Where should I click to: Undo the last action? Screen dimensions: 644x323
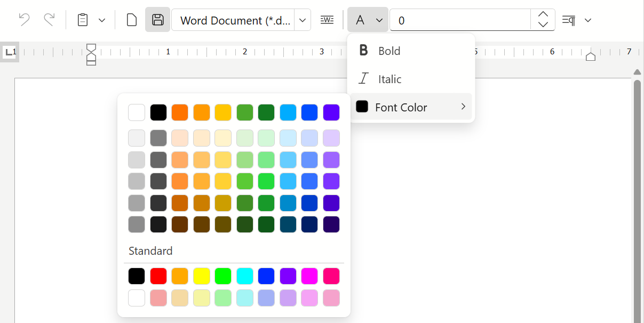click(x=23, y=19)
